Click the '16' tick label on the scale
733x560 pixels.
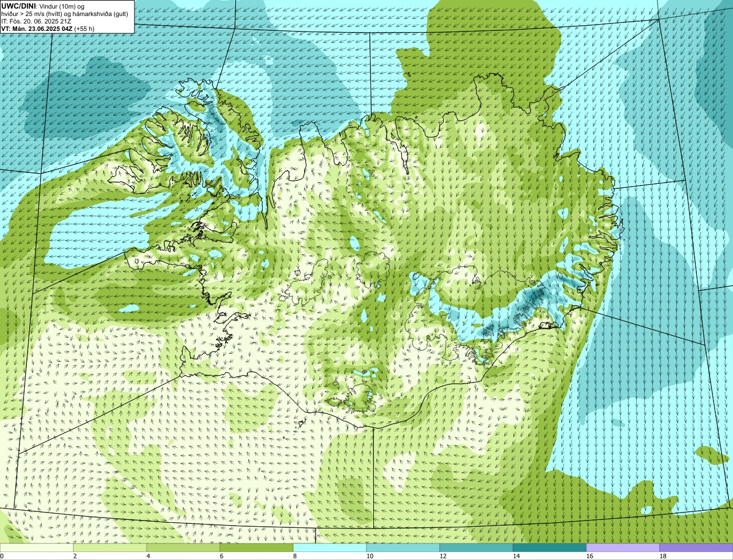click(x=590, y=556)
